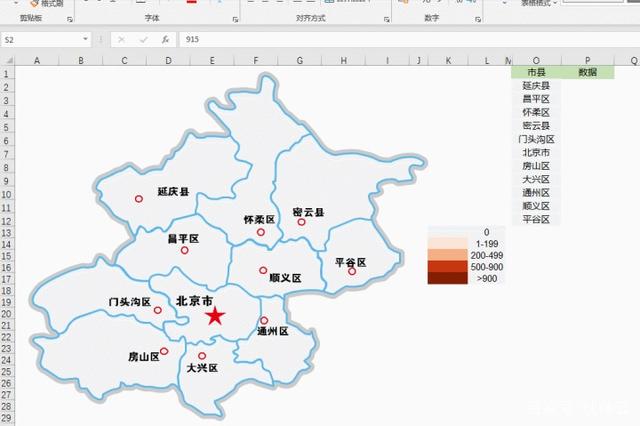Click the circle marker under 平谷区
Image resolution: width=640 pixels, height=426 pixels.
pyautogui.click(x=352, y=271)
